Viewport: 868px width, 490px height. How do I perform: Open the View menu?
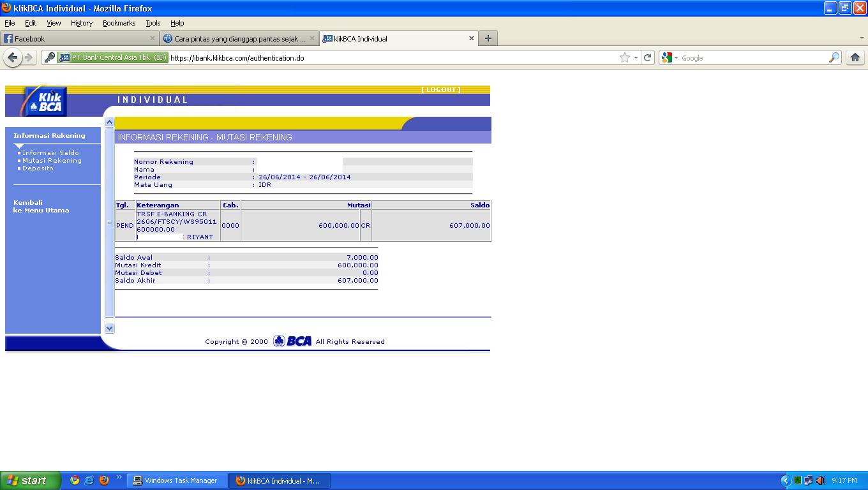(x=54, y=23)
